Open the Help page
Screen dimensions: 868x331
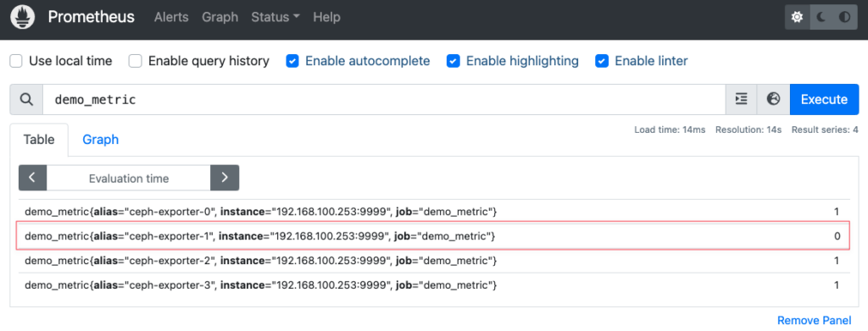click(x=326, y=17)
